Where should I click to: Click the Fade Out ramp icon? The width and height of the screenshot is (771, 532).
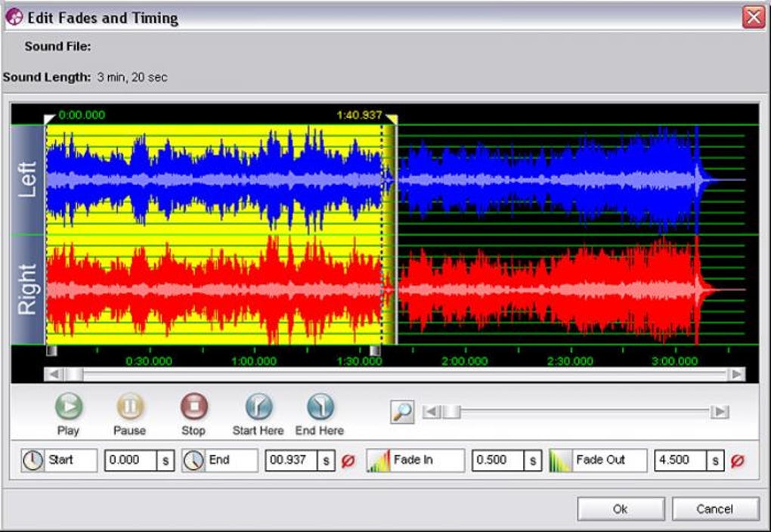(x=561, y=461)
